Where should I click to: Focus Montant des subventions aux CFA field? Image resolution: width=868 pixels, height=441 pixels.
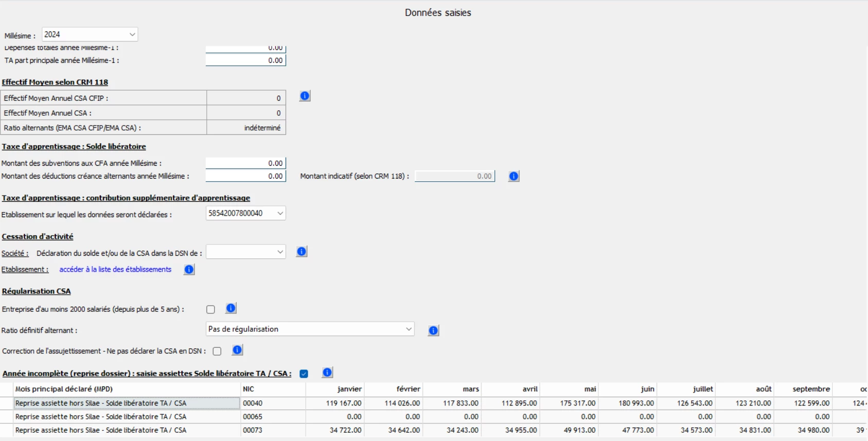click(246, 163)
